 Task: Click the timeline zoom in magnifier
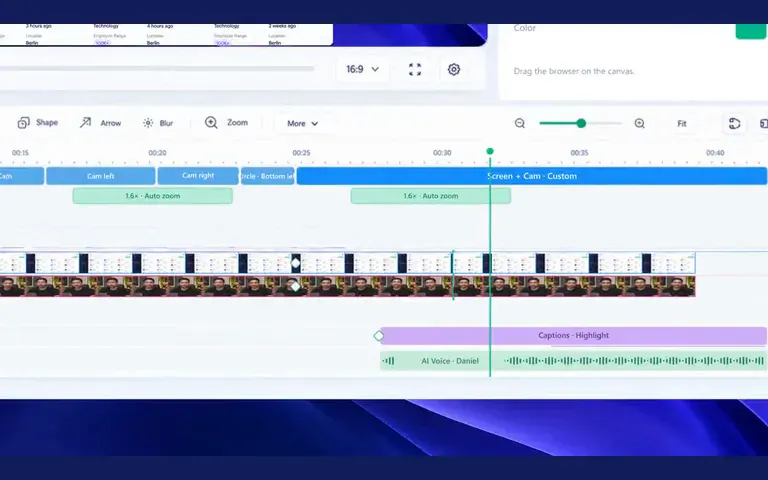639,123
